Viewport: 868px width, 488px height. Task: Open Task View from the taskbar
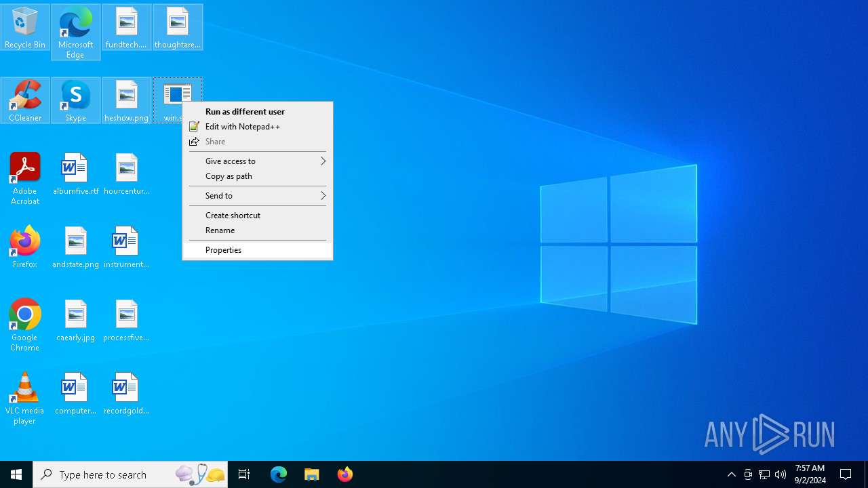(x=244, y=474)
